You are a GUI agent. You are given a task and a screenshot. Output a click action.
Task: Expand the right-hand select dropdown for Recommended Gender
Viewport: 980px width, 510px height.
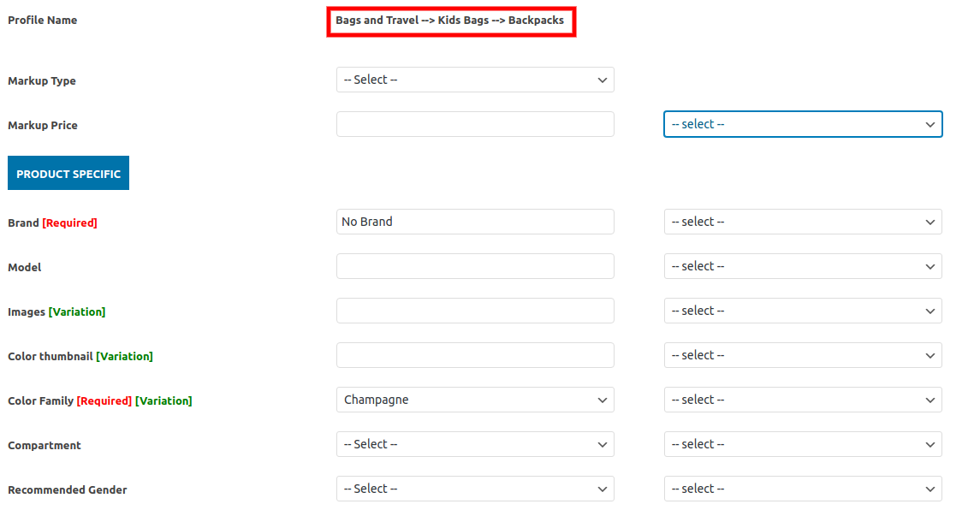803,489
